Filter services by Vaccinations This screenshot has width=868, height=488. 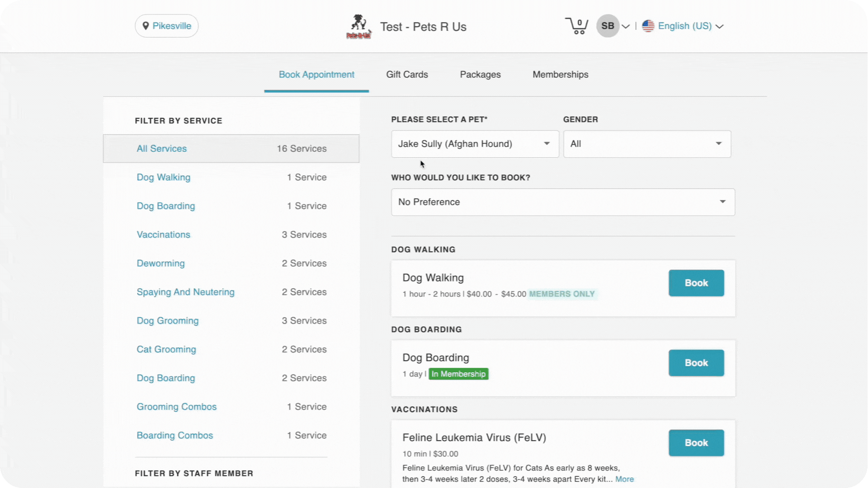tap(163, 235)
